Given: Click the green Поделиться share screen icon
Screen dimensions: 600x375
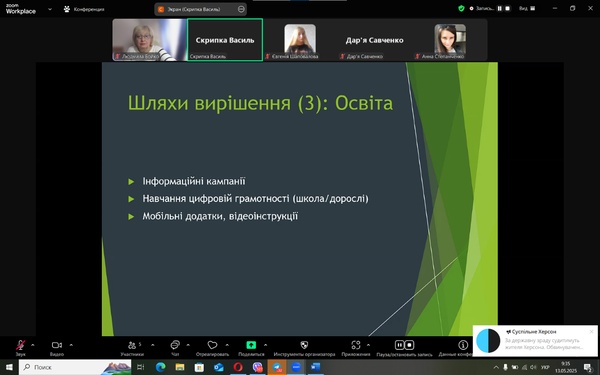Looking at the screenshot, I should coord(251,345).
